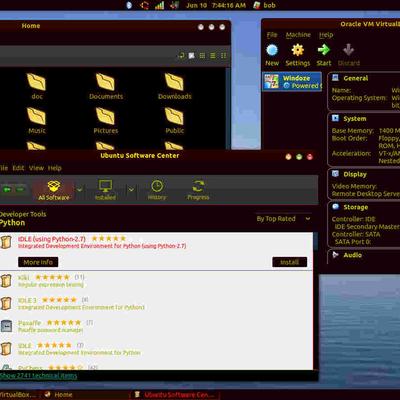400x400 pixels.
Task: Show Installed software in Software Center
Action: 105,190
